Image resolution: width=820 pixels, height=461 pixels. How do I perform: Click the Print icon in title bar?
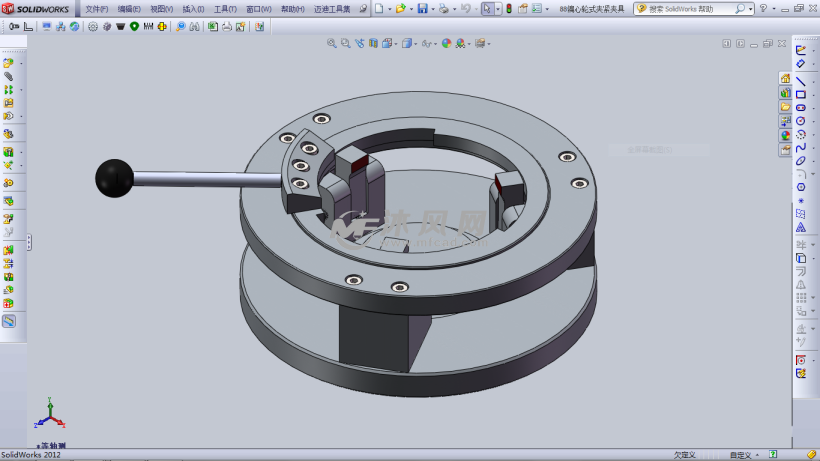coord(443,8)
